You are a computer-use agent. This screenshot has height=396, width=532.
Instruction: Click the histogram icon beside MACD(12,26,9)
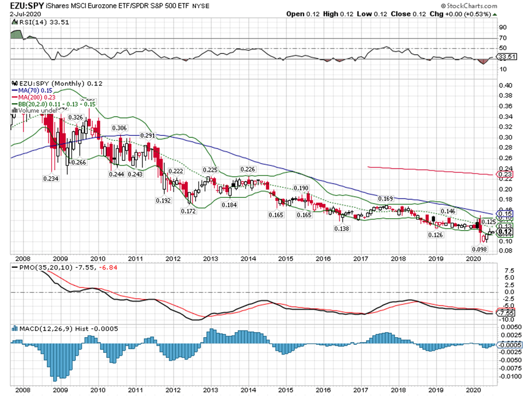15,328
